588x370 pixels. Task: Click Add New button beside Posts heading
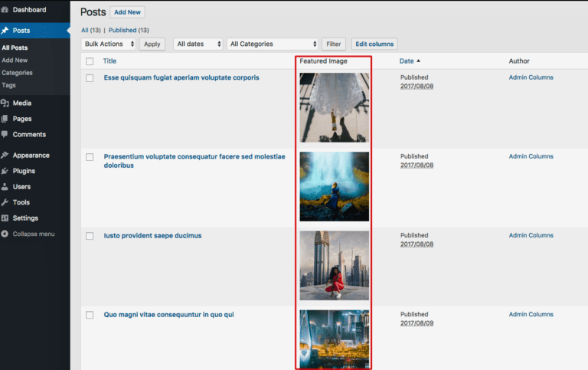pos(128,12)
